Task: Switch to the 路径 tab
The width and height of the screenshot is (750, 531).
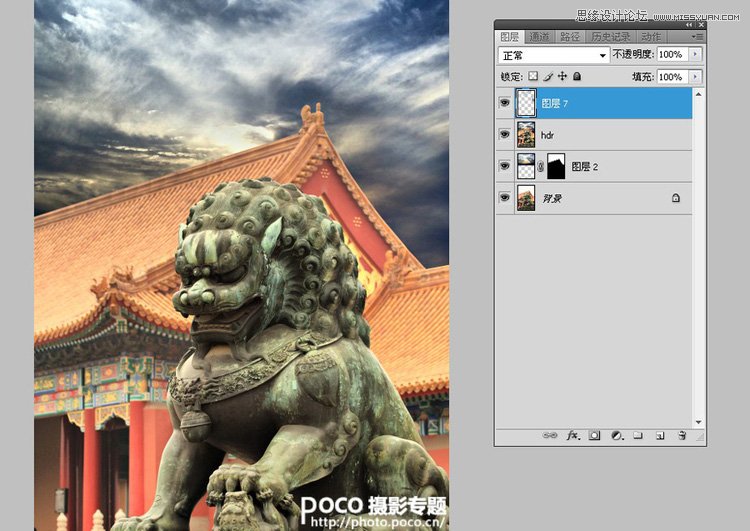Action: (570, 37)
